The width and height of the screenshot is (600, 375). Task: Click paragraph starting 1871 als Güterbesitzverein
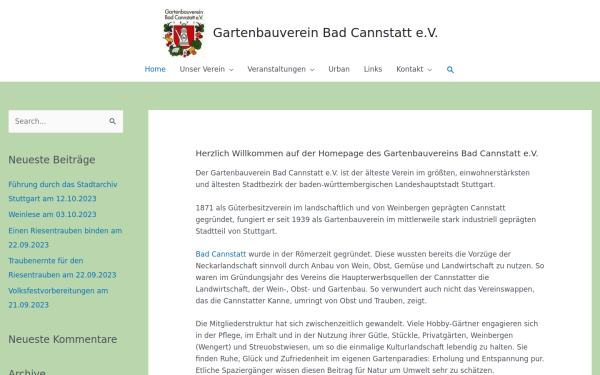(x=366, y=220)
